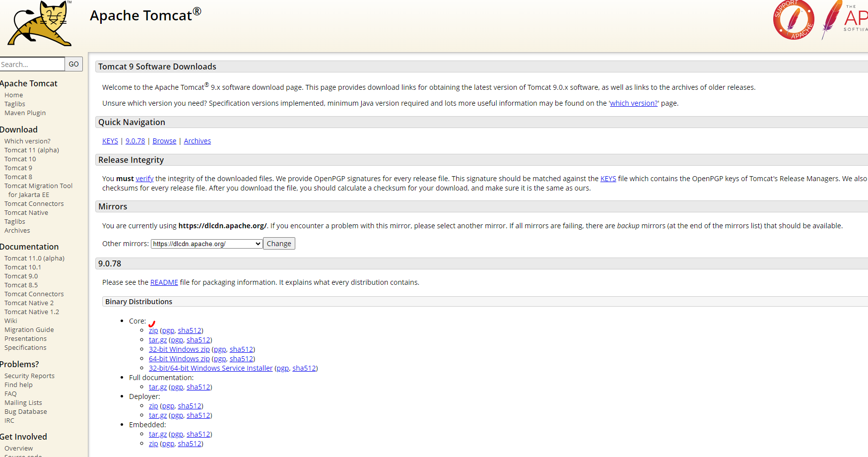The width and height of the screenshot is (868, 457).
Task: Open Tomcat Migration Tool for Jakarta EE
Action: pos(39,191)
